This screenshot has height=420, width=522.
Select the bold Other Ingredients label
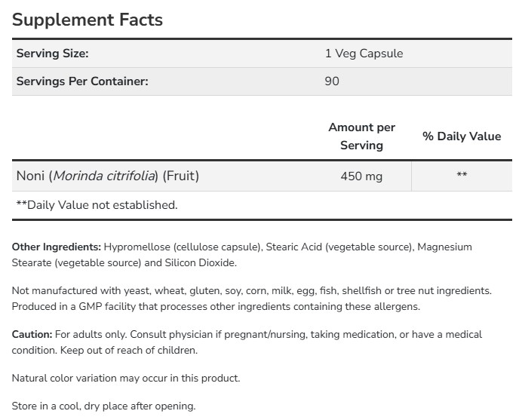point(57,247)
